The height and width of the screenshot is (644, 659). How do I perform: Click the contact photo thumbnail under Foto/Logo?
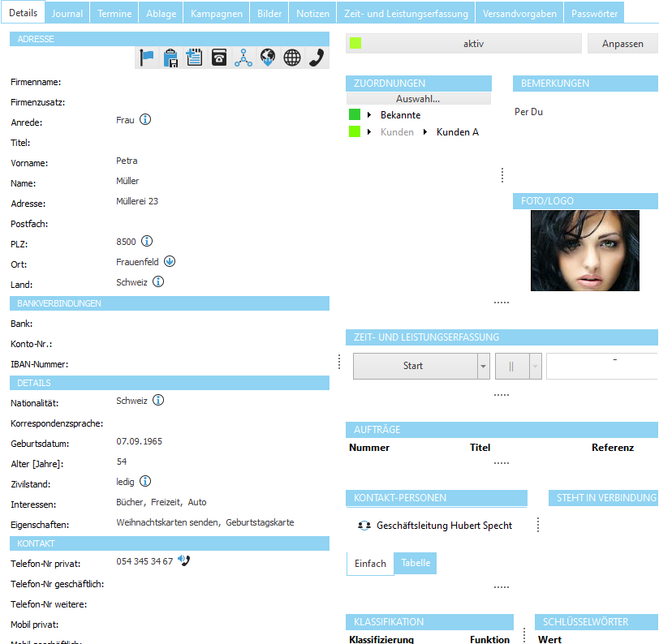[588, 250]
